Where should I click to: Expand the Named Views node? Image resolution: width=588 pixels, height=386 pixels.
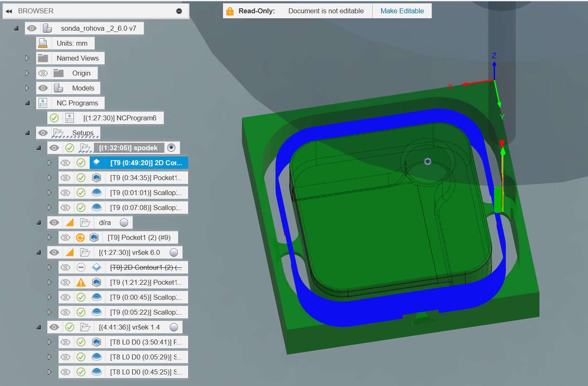click(x=27, y=58)
